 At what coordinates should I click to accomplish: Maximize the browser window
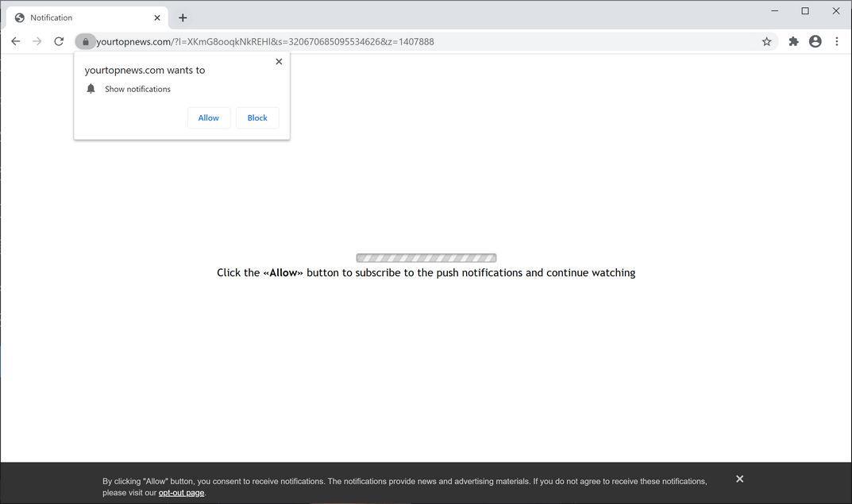click(805, 11)
